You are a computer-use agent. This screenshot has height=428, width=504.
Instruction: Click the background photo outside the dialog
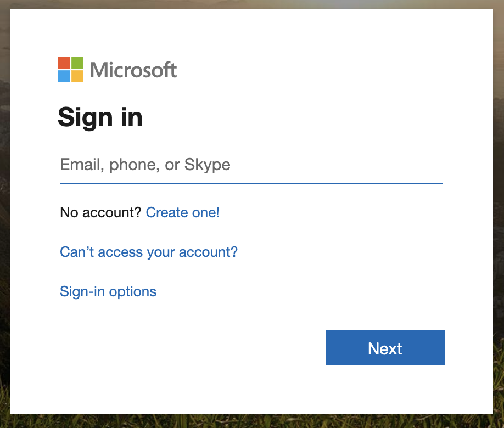pyautogui.click(x=4, y=219)
